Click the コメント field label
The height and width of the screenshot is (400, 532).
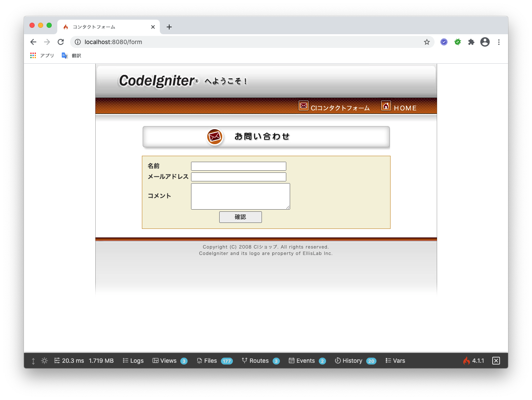pyautogui.click(x=159, y=196)
